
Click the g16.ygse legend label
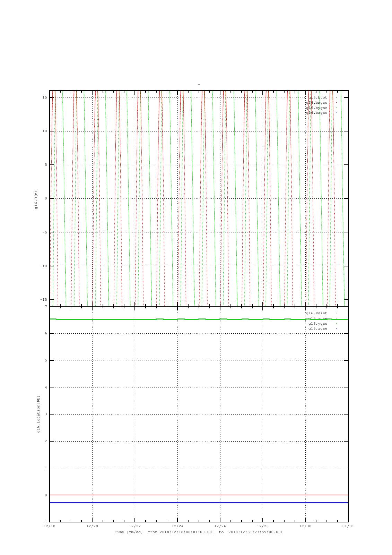click(x=318, y=324)
